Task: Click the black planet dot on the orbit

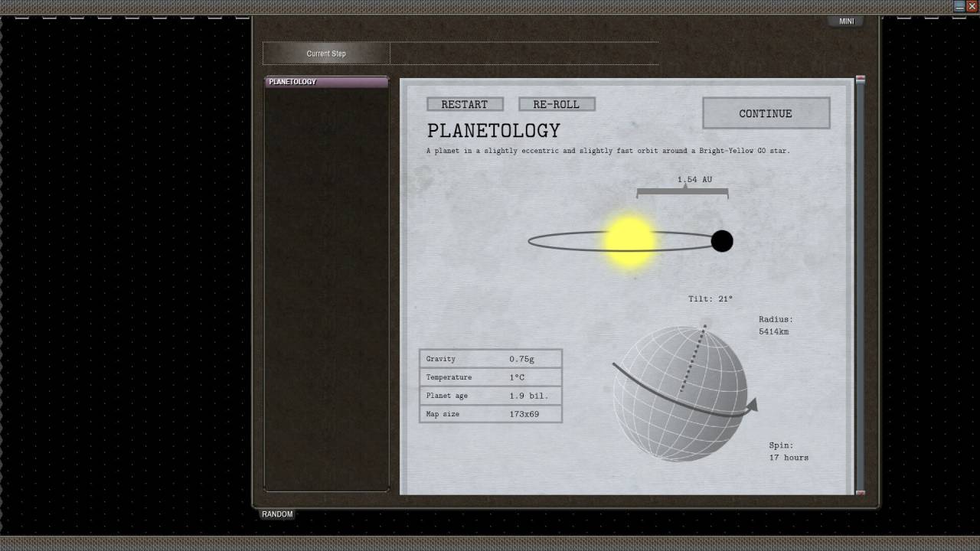Action: 721,241
